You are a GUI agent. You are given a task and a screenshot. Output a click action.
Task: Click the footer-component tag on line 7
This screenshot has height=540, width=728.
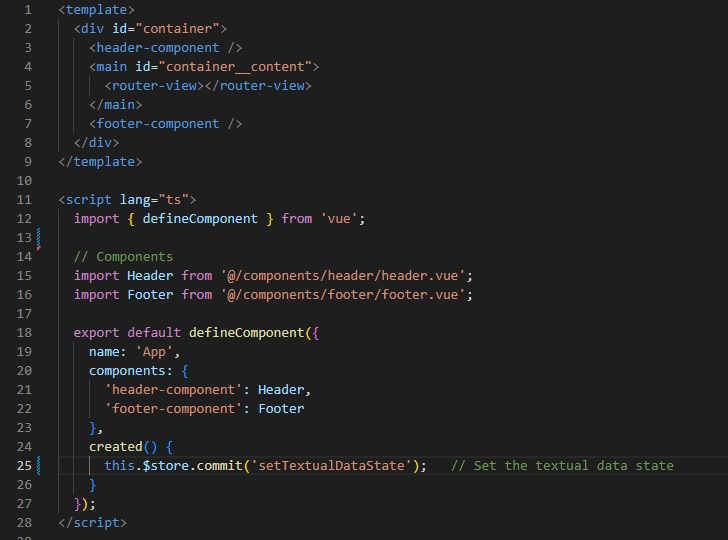coord(166,124)
